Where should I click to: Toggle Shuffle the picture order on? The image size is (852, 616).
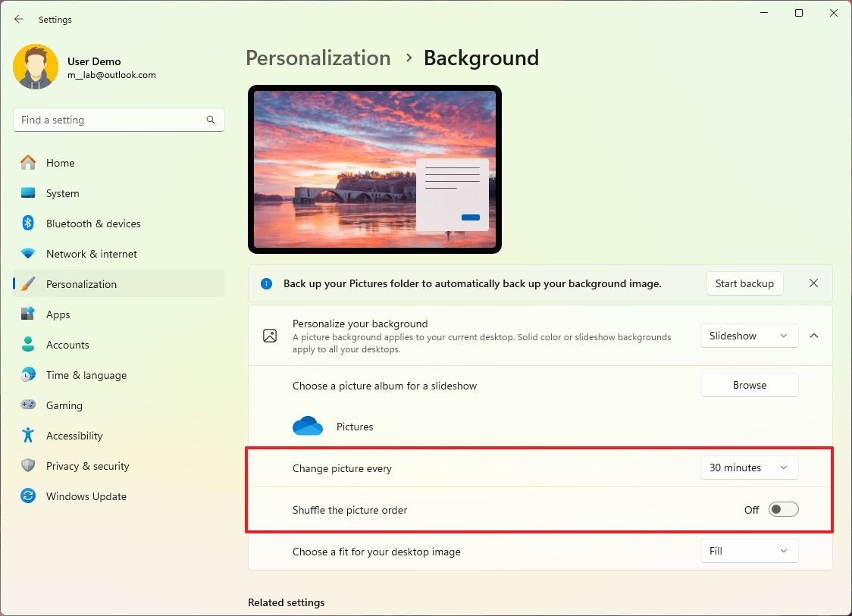tap(783, 509)
